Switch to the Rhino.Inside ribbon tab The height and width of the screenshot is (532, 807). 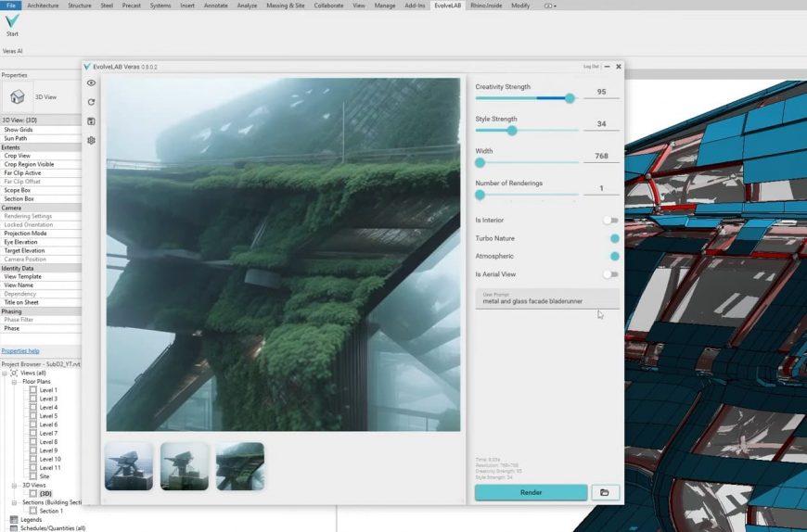coord(487,6)
